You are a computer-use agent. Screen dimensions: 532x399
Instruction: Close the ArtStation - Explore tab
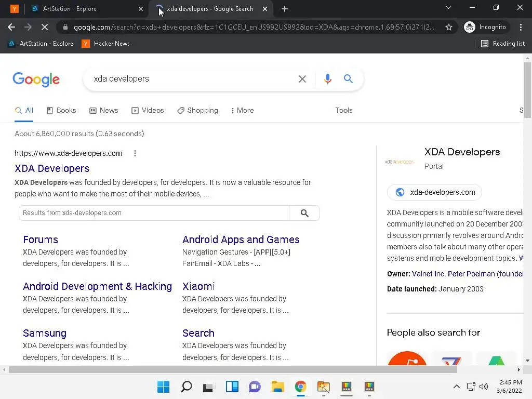pos(141,9)
